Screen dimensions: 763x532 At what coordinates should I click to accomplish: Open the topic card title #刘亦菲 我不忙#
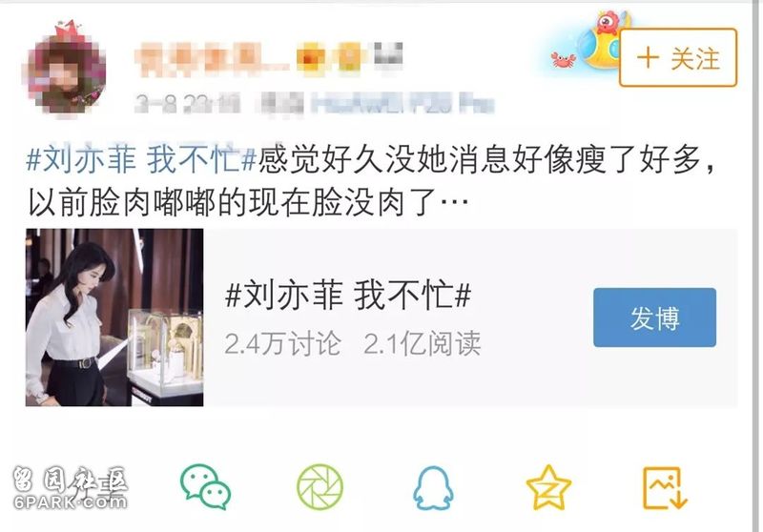pyautogui.click(x=348, y=296)
